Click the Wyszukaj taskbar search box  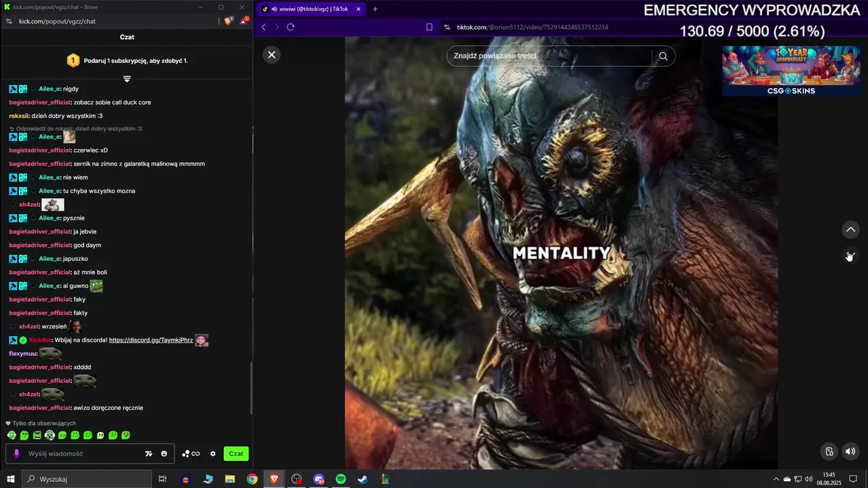[x=87, y=479]
